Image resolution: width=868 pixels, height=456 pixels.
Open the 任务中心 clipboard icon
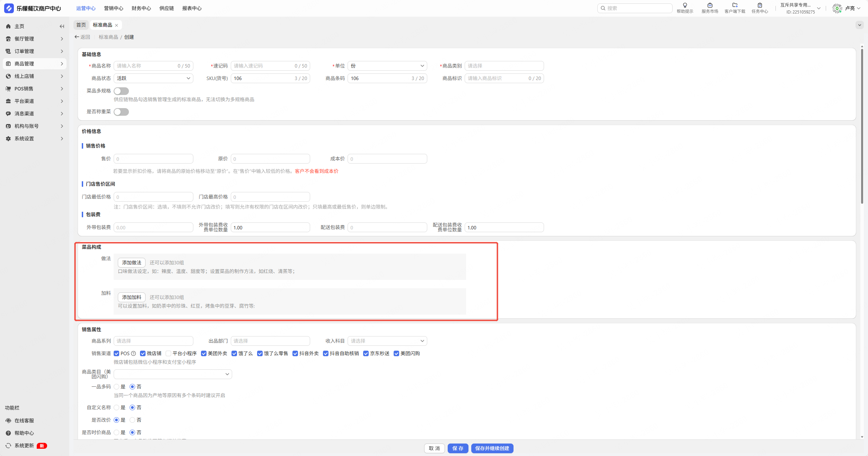point(760,6)
